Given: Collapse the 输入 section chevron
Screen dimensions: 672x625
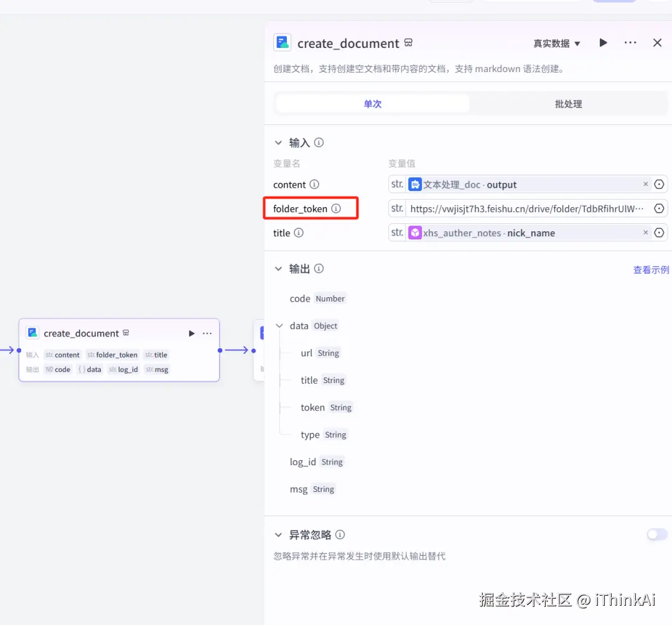Looking at the screenshot, I should [x=278, y=142].
